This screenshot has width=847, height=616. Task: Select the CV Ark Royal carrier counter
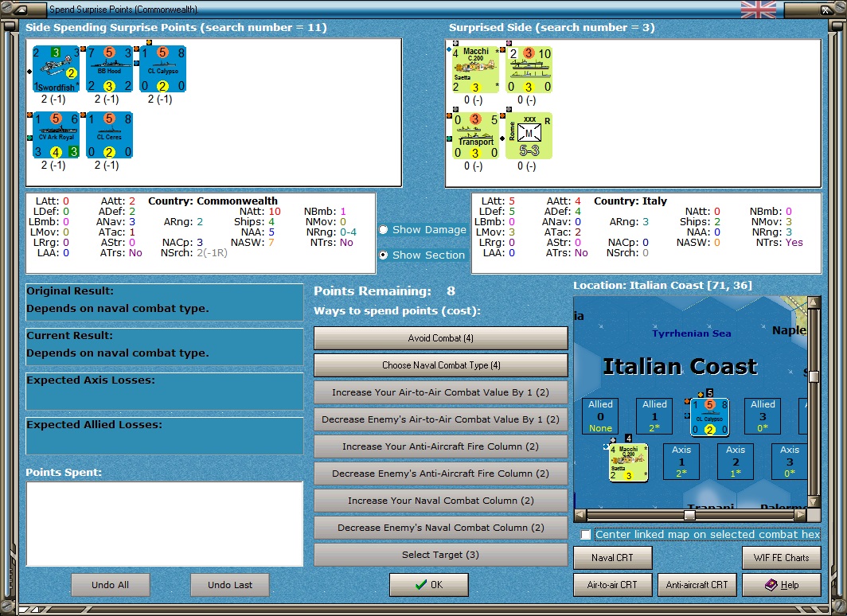point(56,135)
